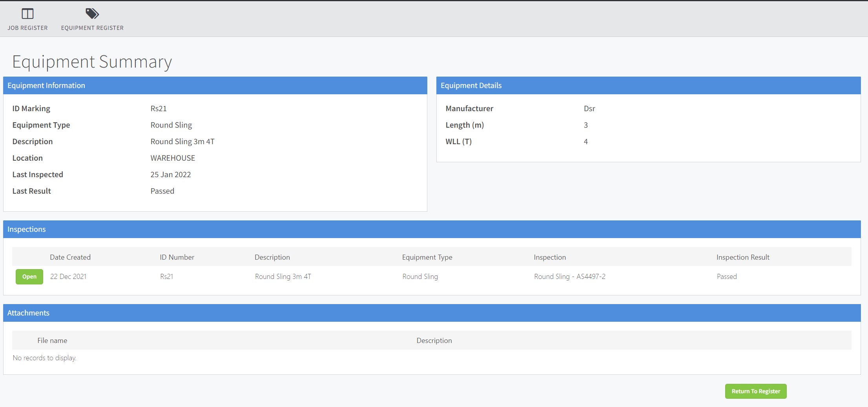Click the ID Number column header
This screenshot has height=407, width=868.
(x=177, y=257)
